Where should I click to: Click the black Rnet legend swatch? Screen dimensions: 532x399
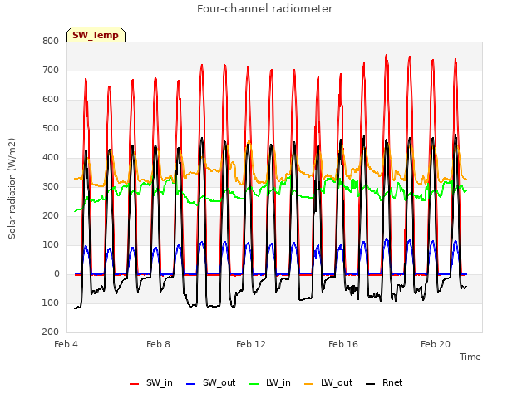[371, 384]
